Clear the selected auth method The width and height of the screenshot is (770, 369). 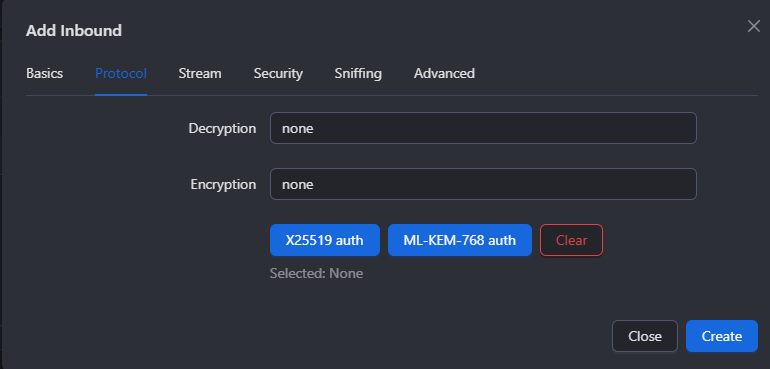(572, 240)
